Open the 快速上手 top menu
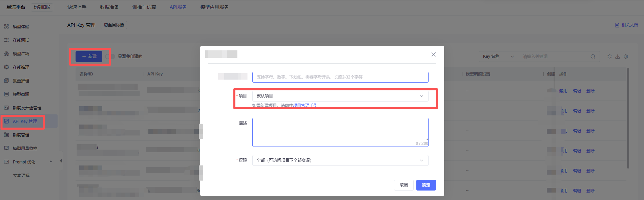 tap(77, 7)
